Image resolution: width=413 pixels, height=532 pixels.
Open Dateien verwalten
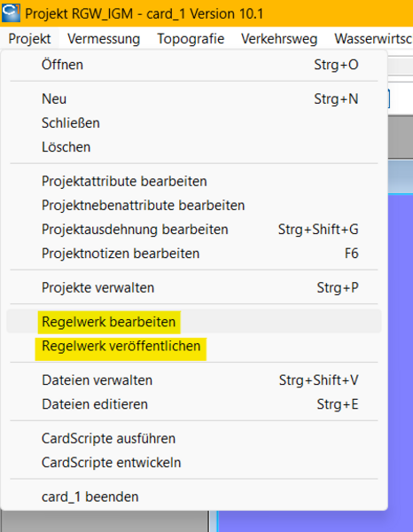pos(194,380)
